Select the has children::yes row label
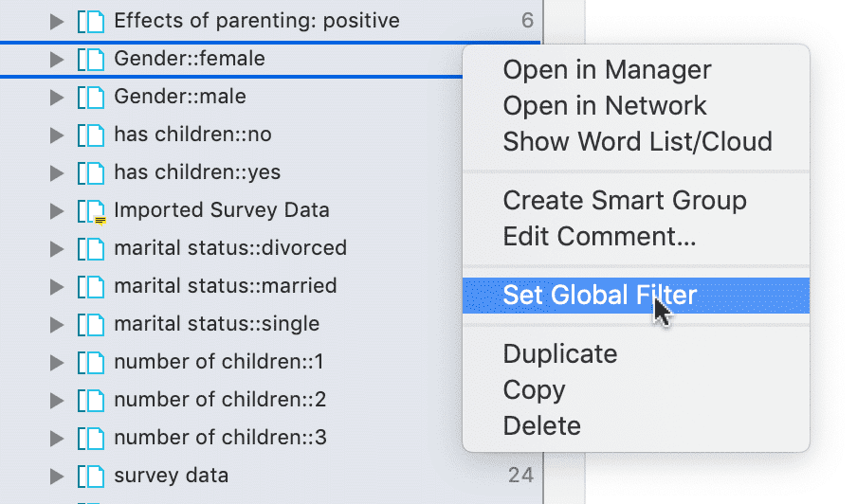The width and height of the screenshot is (857, 504). (197, 172)
